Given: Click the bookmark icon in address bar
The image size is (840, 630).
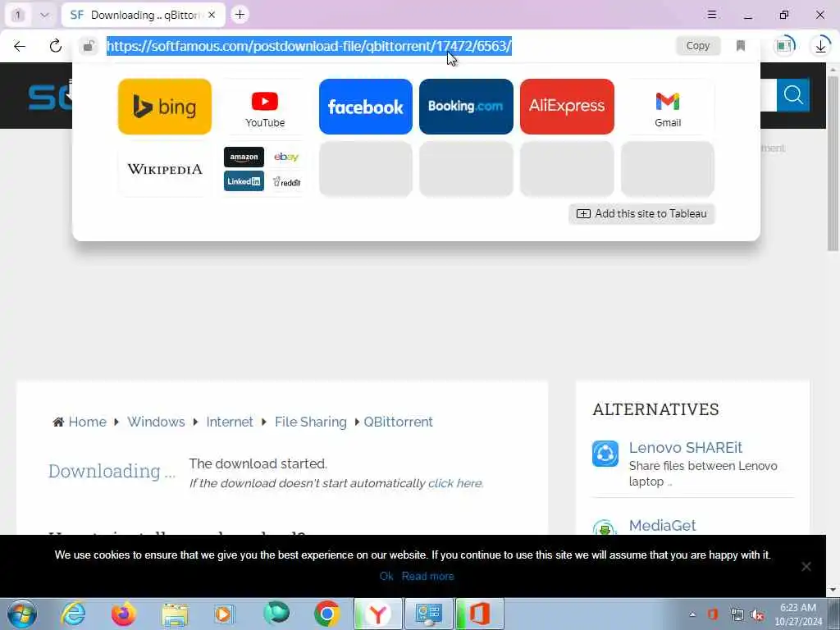Looking at the screenshot, I should pos(741,46).
